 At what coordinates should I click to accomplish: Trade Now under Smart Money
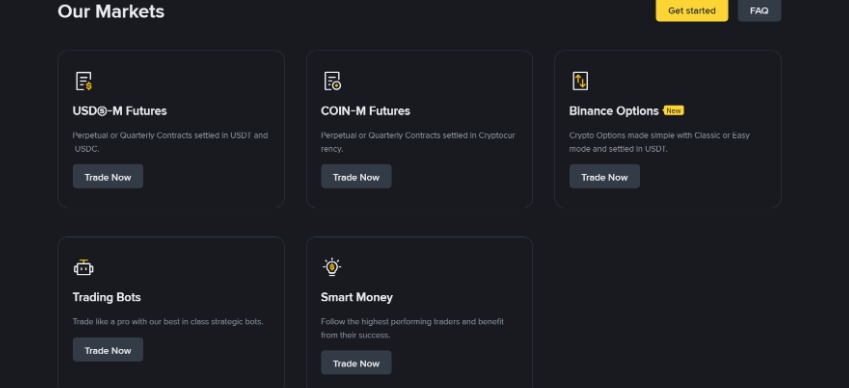[x=356, y=363]
